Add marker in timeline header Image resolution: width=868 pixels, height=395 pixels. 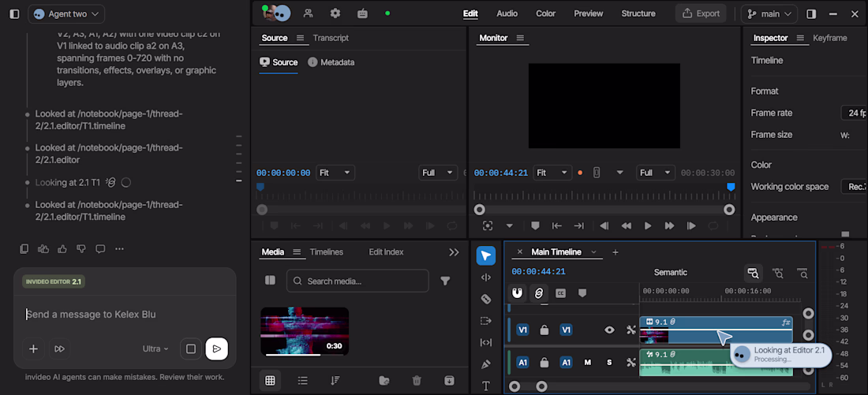582,293
